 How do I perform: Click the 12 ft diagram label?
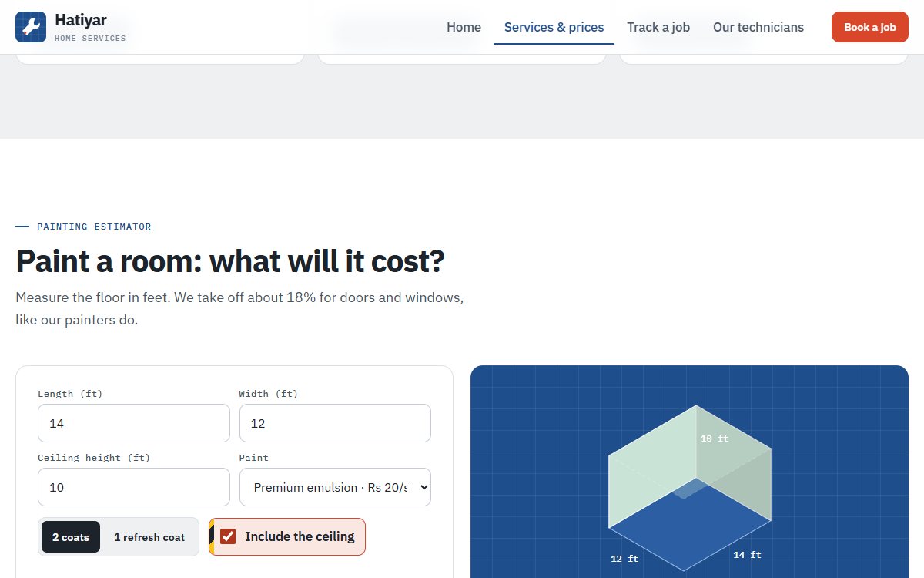(624, 559)
